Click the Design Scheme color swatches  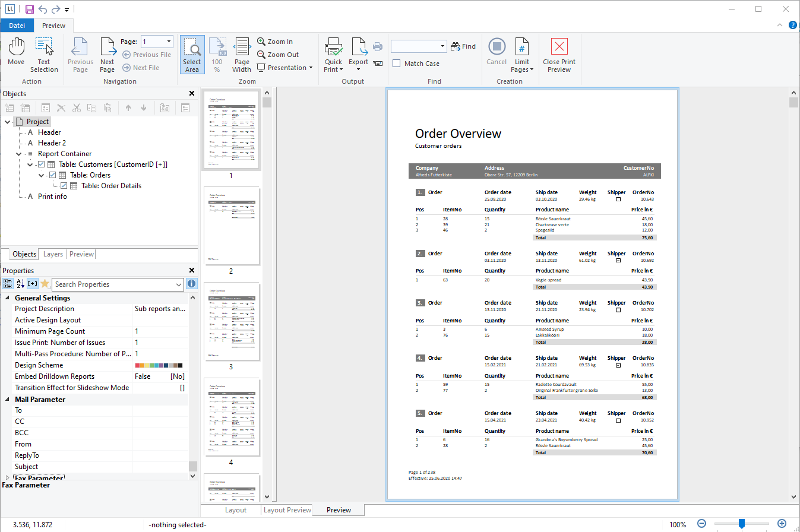pyautogui.click(x=159, y=365)
